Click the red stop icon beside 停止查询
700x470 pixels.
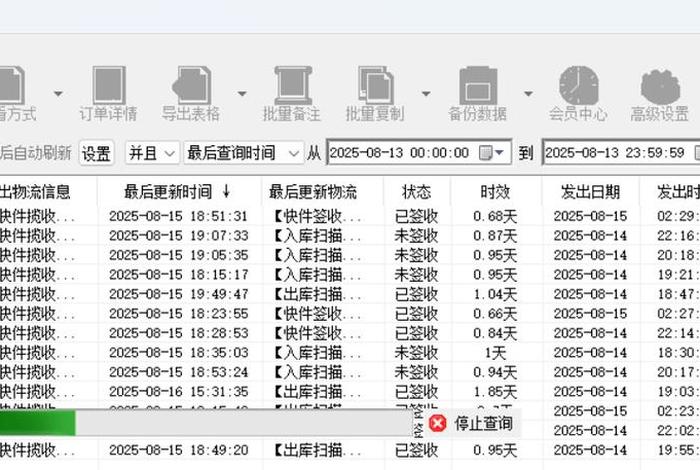pyautogui.click(x=438, y=423)
